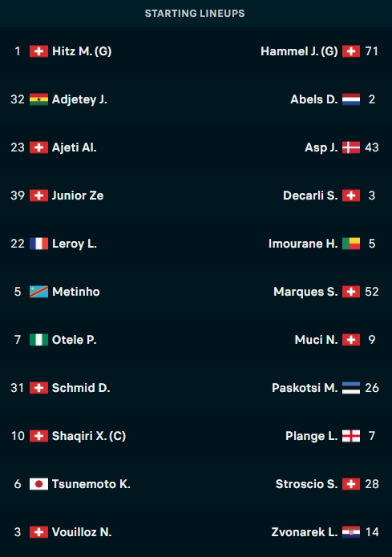Click the DR Congo flag beside Metinho
Viewport: 392px width, 557px height.
click(38, 292)
